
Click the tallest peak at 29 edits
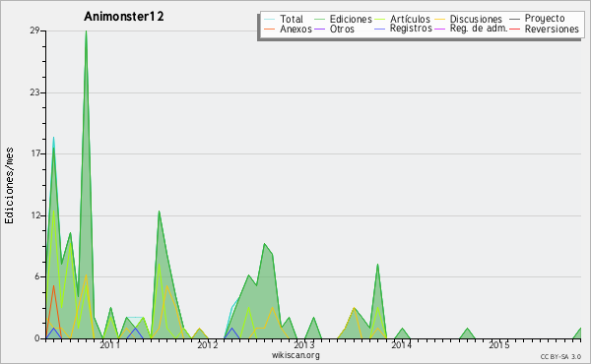click(x=87, y=31)
